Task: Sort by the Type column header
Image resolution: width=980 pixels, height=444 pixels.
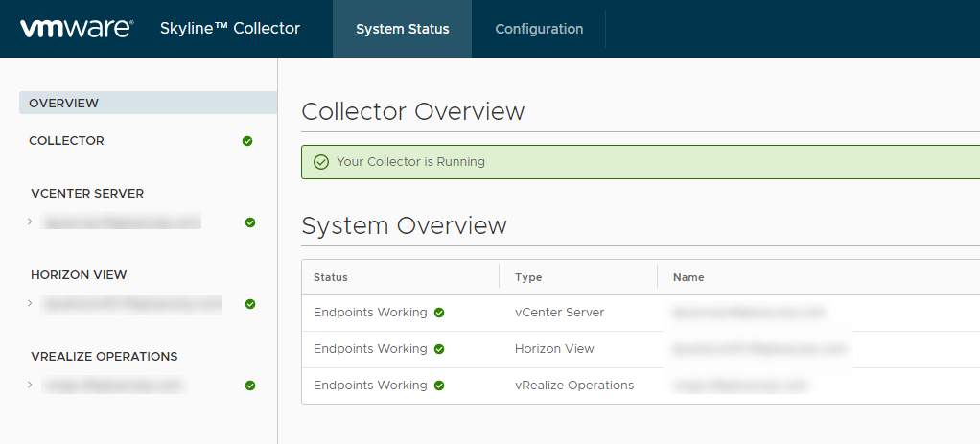Action: click(x=528, y=277)
